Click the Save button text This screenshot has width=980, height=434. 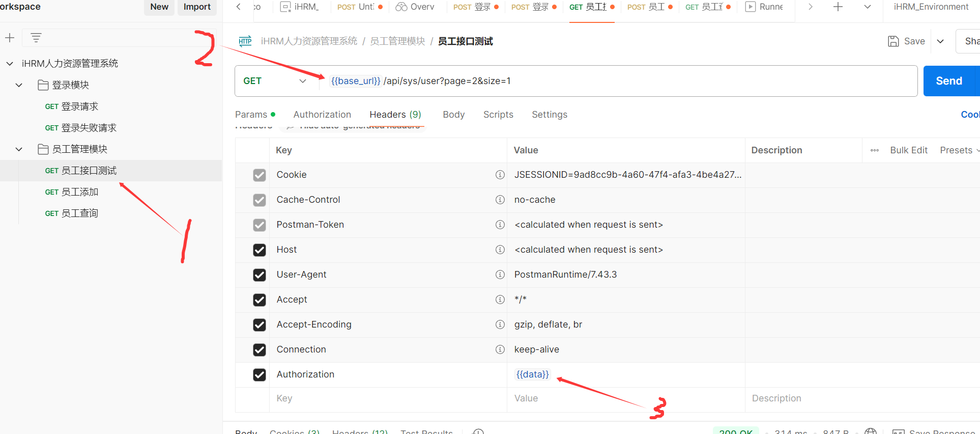click(914, 41)
